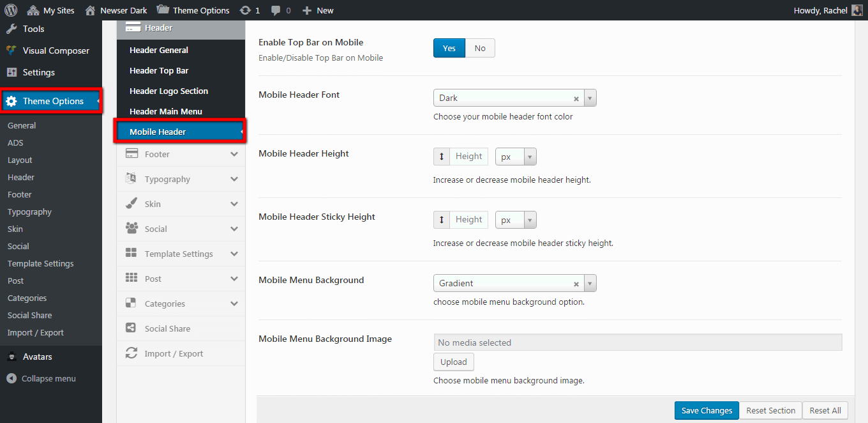The width and height of the screenshot is (868, 423).
Task: Click the Upload button for background image
Action: 454,362
